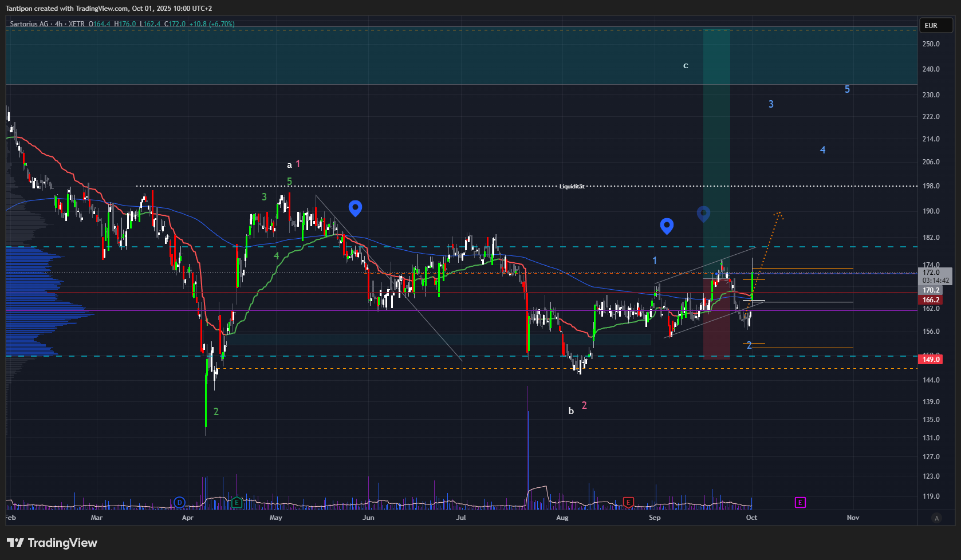
Task: Click the blue pin marker near May
Action: (x=355, y=208)
